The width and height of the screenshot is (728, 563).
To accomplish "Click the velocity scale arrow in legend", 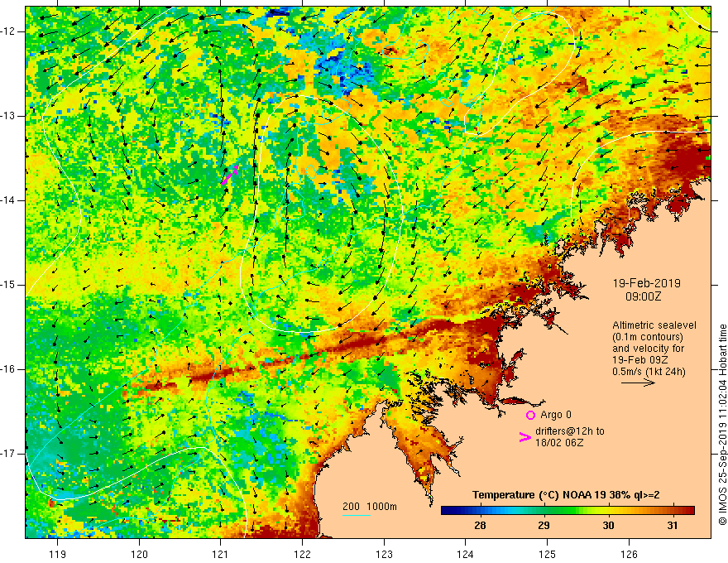I will click(638, 383).
